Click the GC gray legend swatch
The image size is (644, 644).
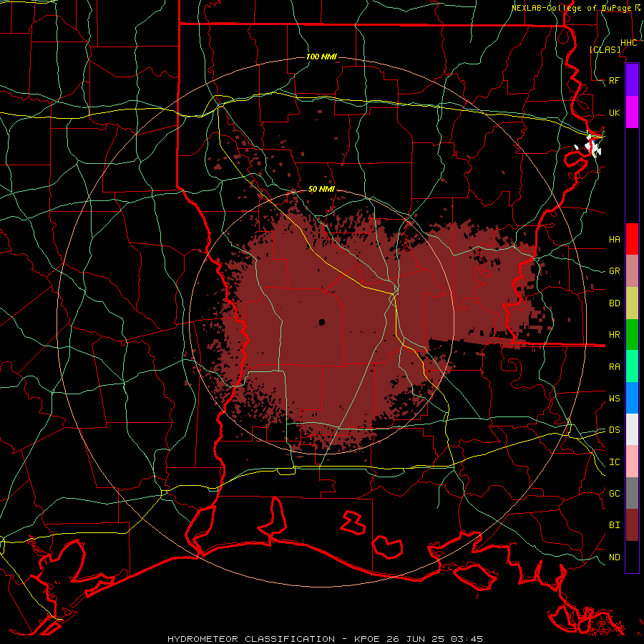pos(632,493)
